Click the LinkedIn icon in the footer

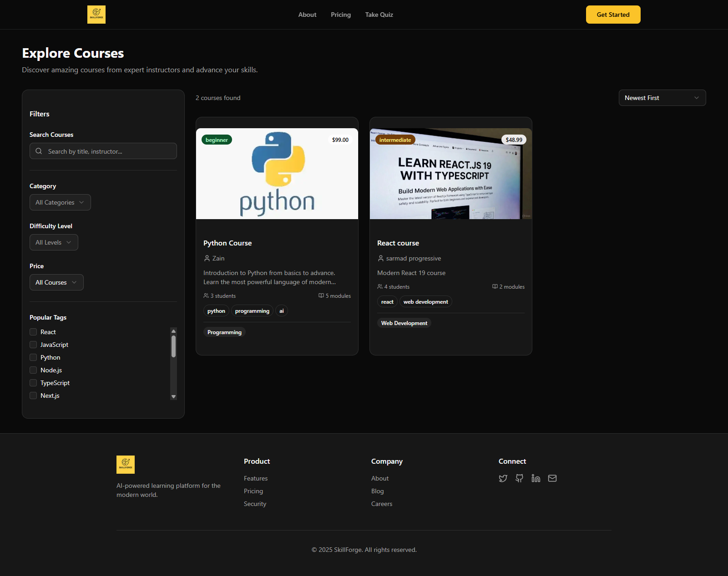tap(536, 478)
